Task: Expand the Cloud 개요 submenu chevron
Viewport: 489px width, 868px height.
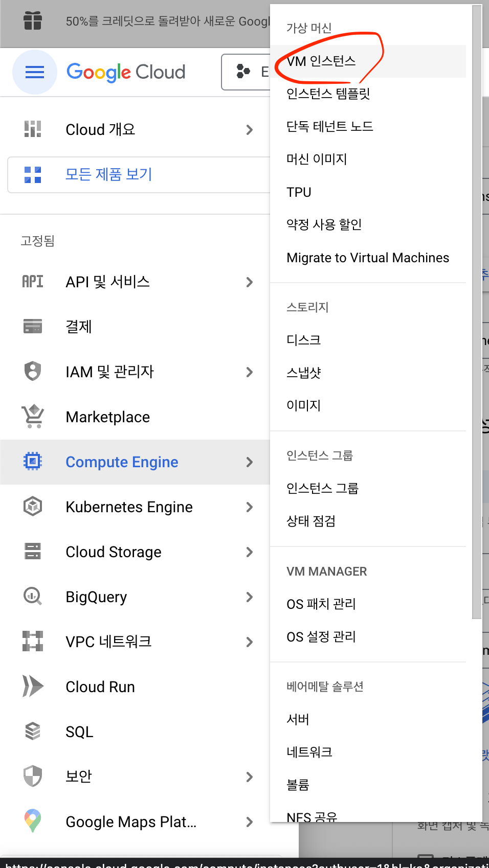Action: 250,129
